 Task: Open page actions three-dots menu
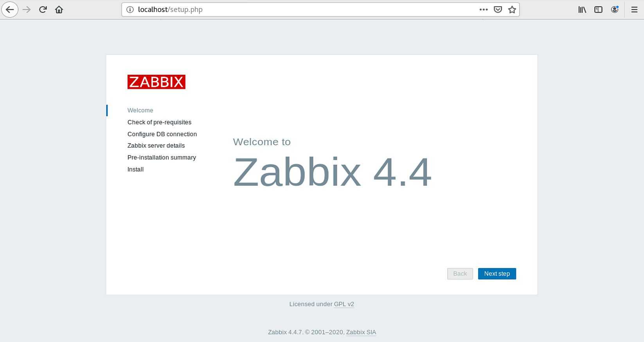(484, 10)
